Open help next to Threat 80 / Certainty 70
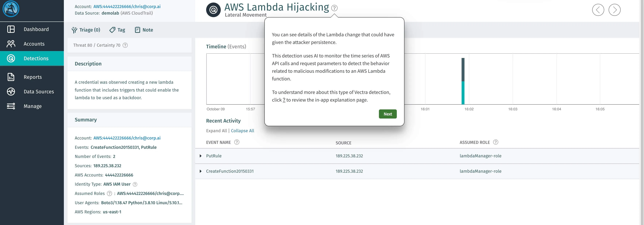The width and height of the screenshot is (644, 225). click(125, 45)
